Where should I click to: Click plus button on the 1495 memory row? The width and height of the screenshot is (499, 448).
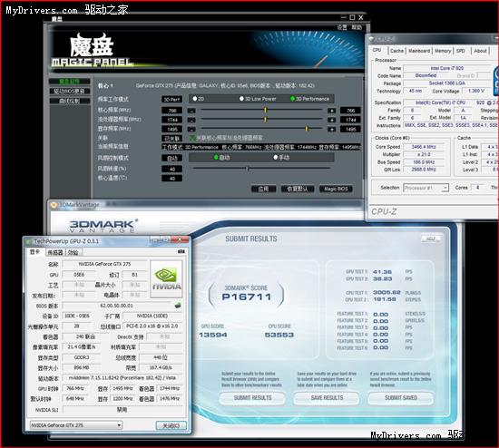[331, 129]
